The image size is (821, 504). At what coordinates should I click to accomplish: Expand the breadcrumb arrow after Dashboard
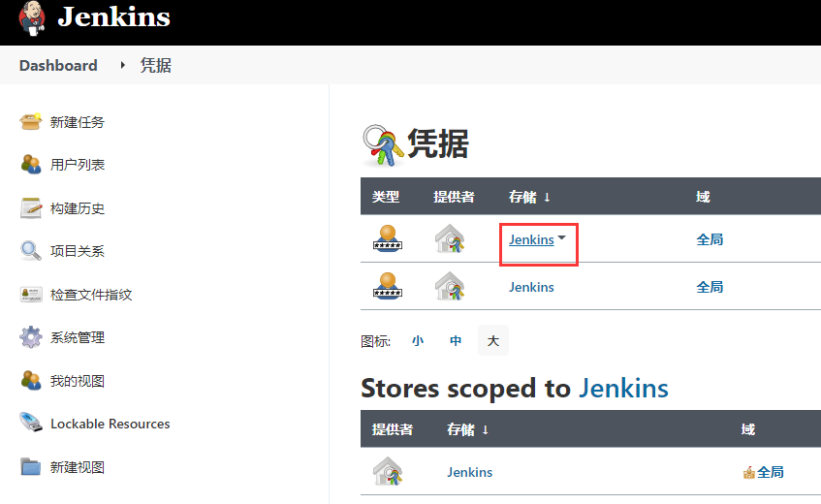(x=122, y=65)
